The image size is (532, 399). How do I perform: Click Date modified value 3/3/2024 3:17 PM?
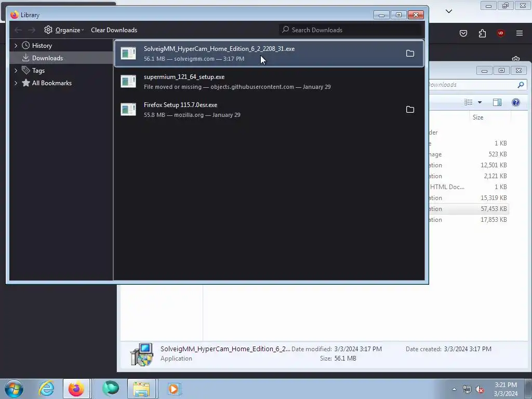358,349
